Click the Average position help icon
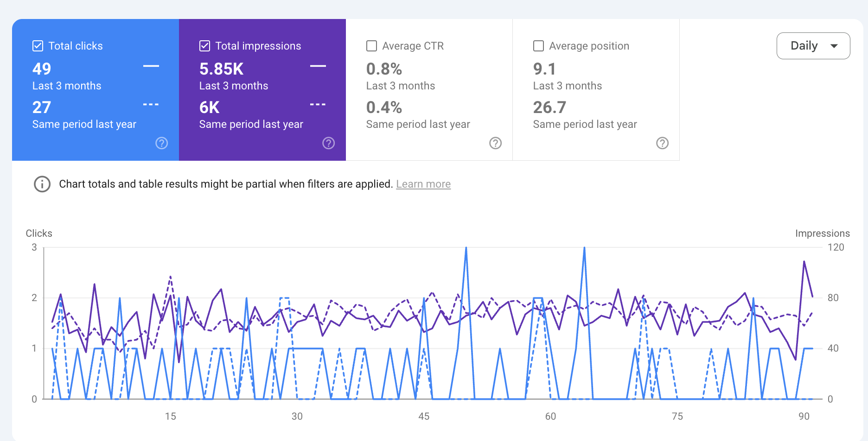 click(x=662, y=143)
